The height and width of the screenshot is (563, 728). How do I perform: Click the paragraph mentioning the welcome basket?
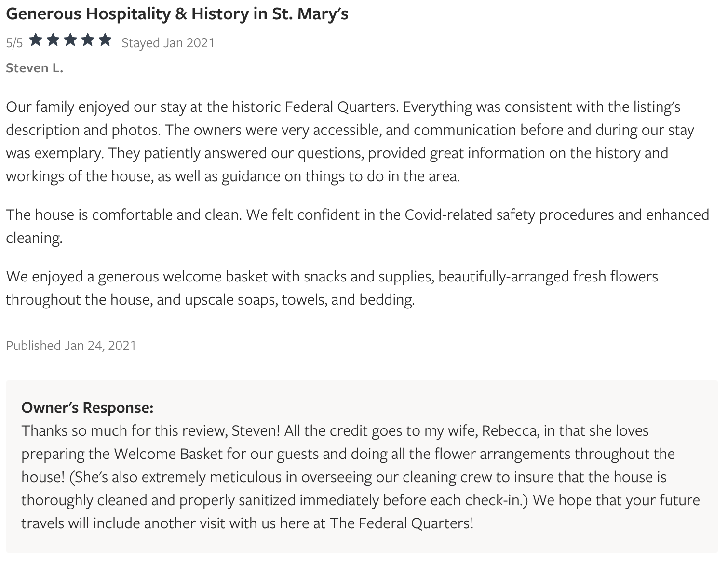332,288
